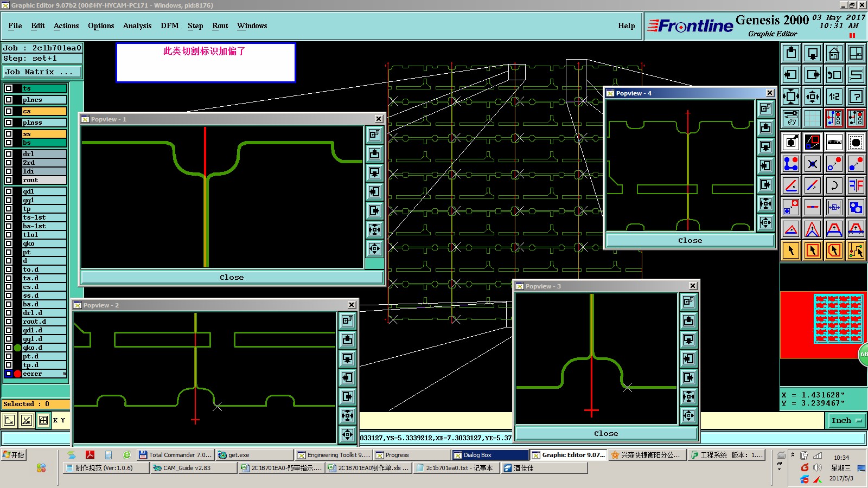Click the dimension arrows tool icon
The width and height of the screenshot is (868, 488).
point(834,207)
